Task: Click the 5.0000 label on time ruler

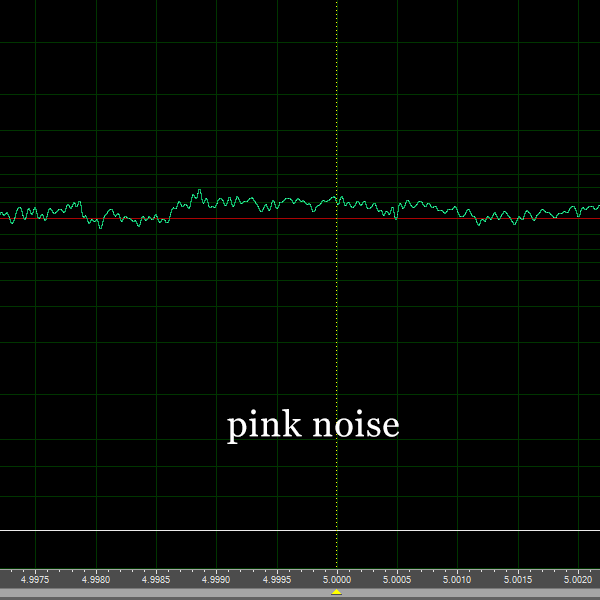Action: click(337, 579)
